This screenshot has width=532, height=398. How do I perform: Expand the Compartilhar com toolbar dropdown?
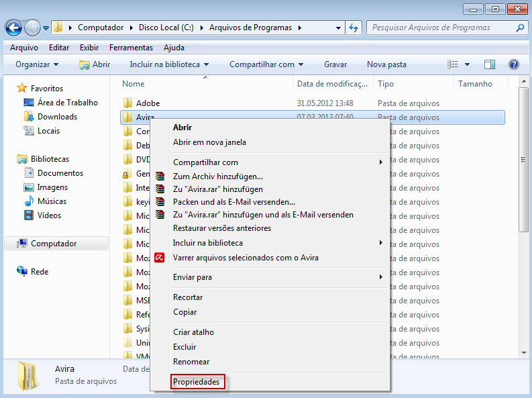tap(266, 64)
